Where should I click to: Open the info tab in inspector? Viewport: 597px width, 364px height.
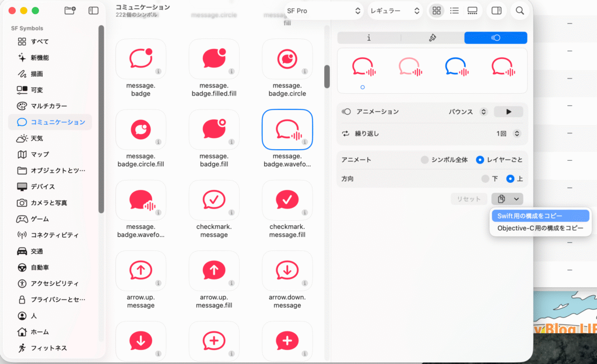(369, 38)
